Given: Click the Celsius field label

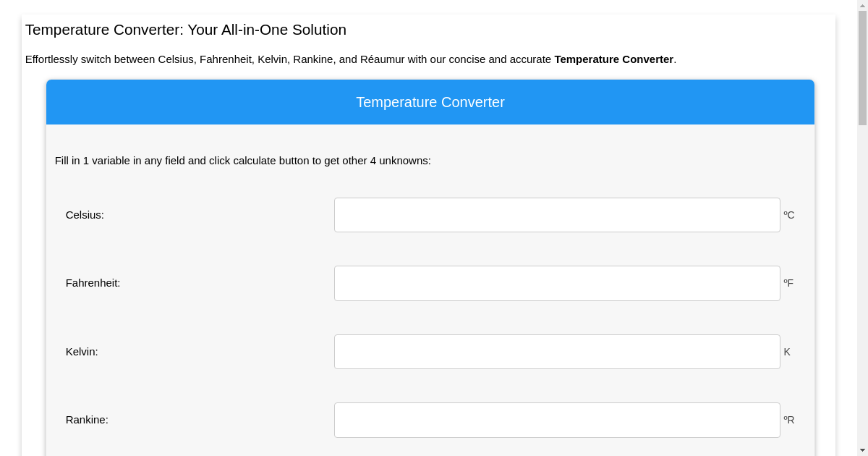Looking at the screenshot, I should pyautogui.click(x=85, y=214).
